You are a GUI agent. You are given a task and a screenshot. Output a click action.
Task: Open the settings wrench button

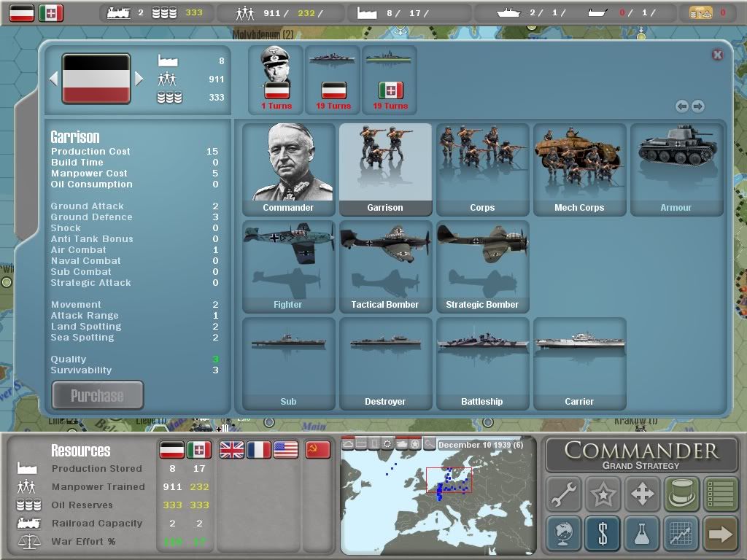coord(564,494)
